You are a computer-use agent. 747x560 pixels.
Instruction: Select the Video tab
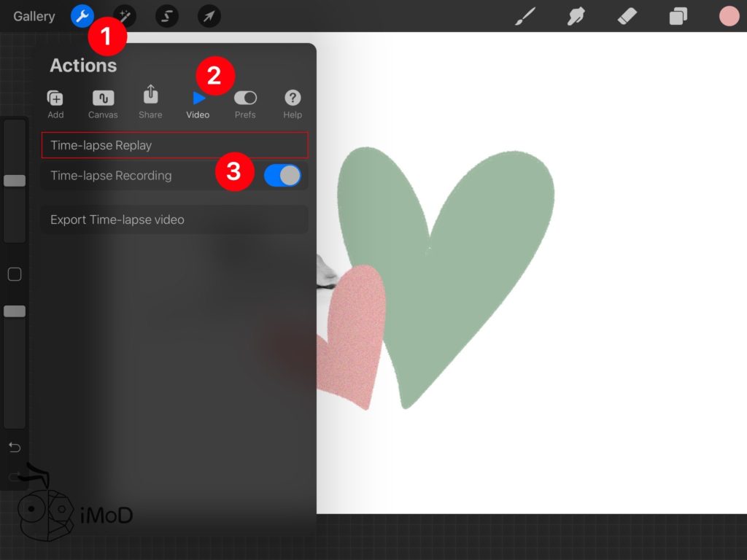click(198, 104)
